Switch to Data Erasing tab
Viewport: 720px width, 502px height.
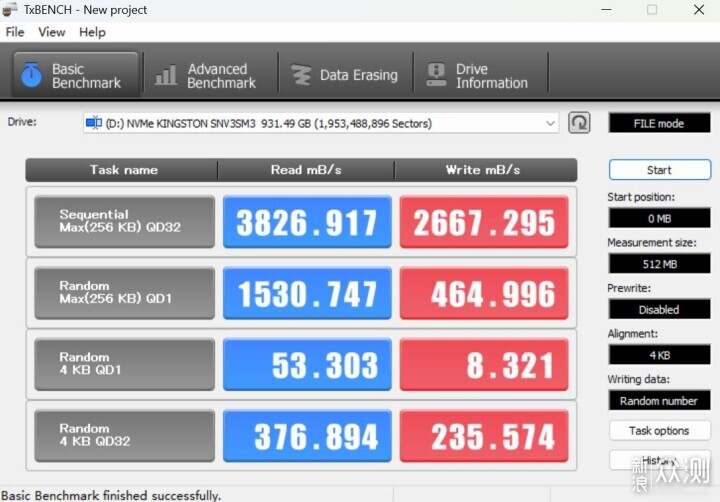pyautogui.click(x=345, y=75)
